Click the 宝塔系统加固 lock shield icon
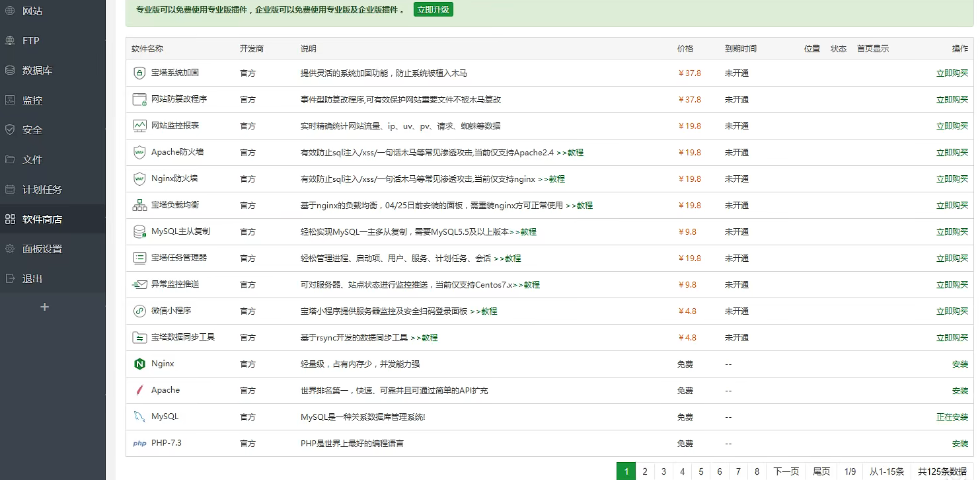This screenshot has height=480, width=980. coord(139,73)
